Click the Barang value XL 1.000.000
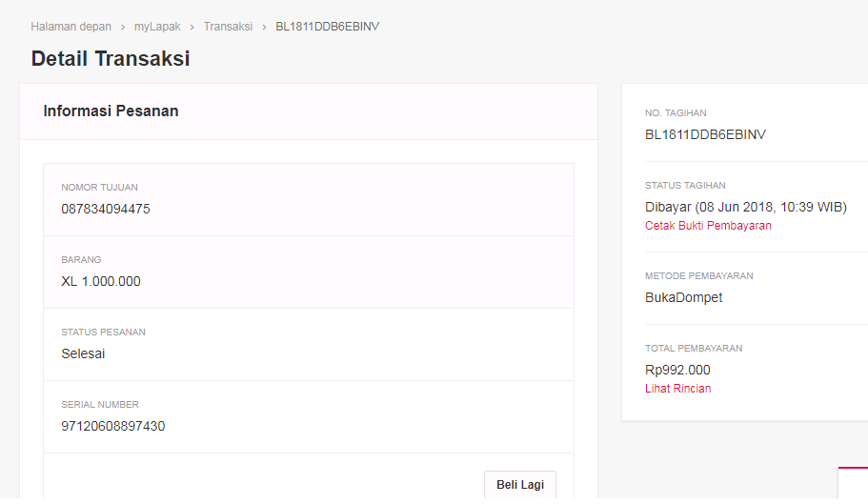 pyautogui.click(x=101, y=282)
